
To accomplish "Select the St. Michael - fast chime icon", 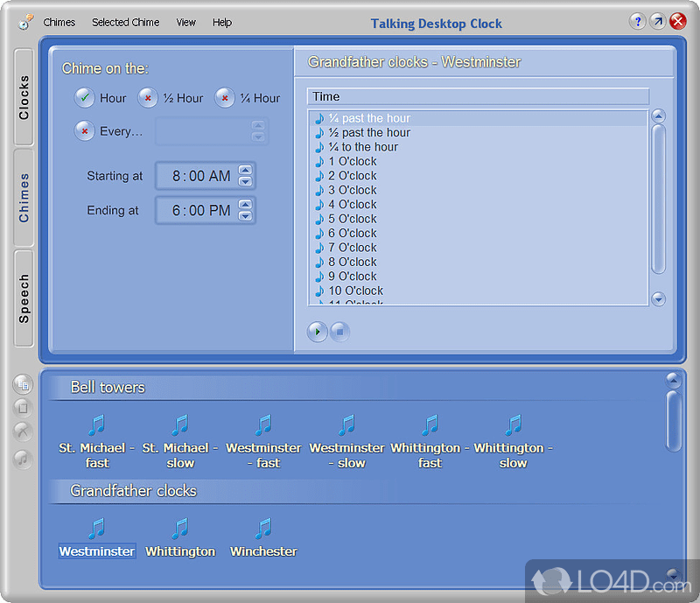I will pos(96,424).
